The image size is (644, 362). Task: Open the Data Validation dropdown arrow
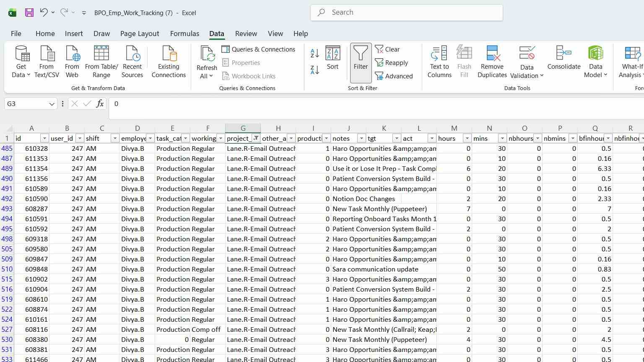[542, 75]
